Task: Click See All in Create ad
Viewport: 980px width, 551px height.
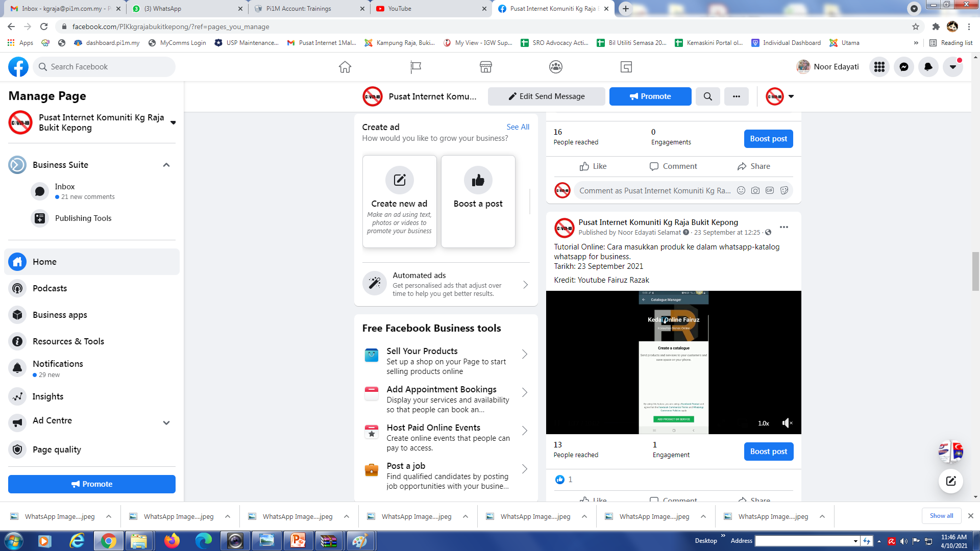Action: click(518, 127)
